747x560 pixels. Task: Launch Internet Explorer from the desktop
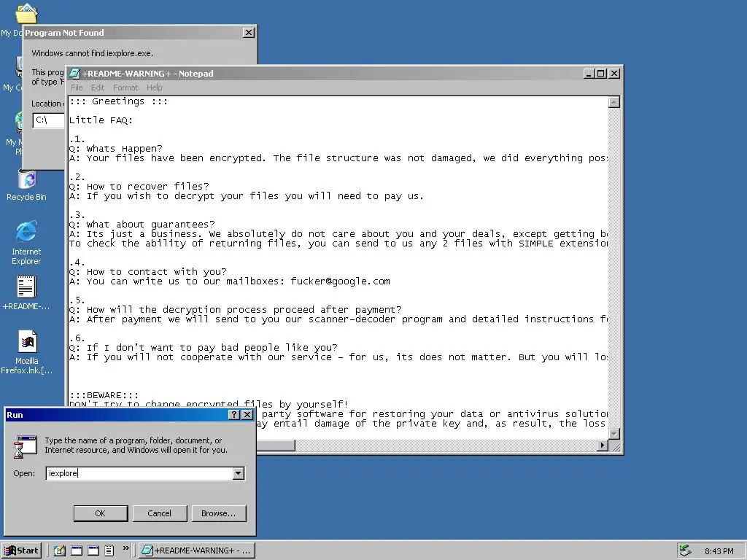[27, 232]
